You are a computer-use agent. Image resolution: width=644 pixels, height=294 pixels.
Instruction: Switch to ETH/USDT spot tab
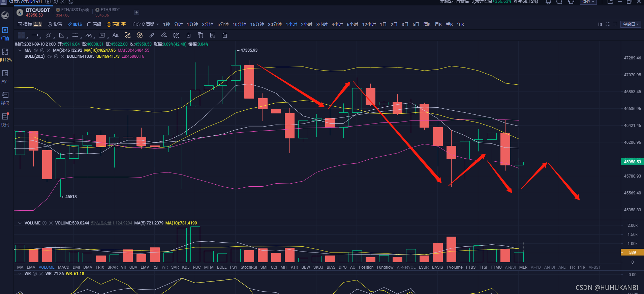pos(108,12)
